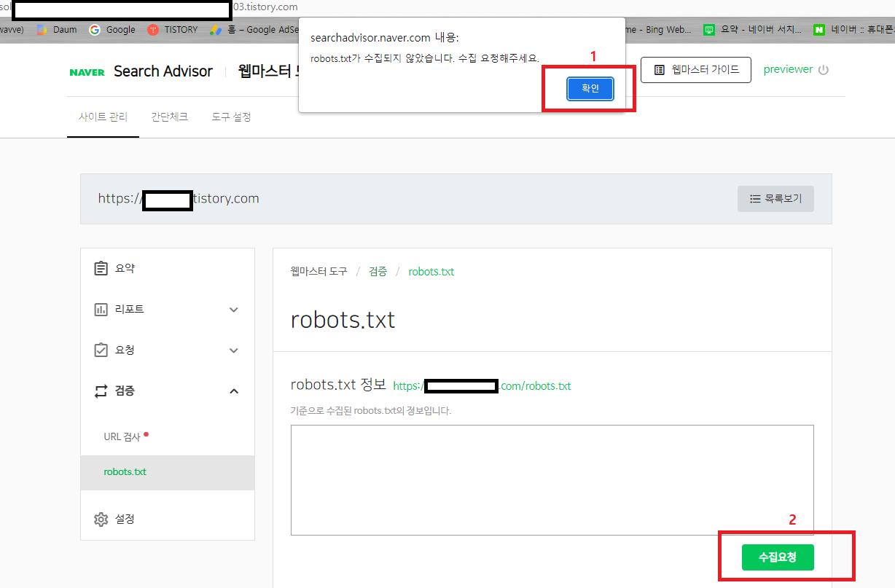The height and width of the screenshot is (588, 895).
Task: Open the Bing Web bookmark
Action: pos(657,30)
